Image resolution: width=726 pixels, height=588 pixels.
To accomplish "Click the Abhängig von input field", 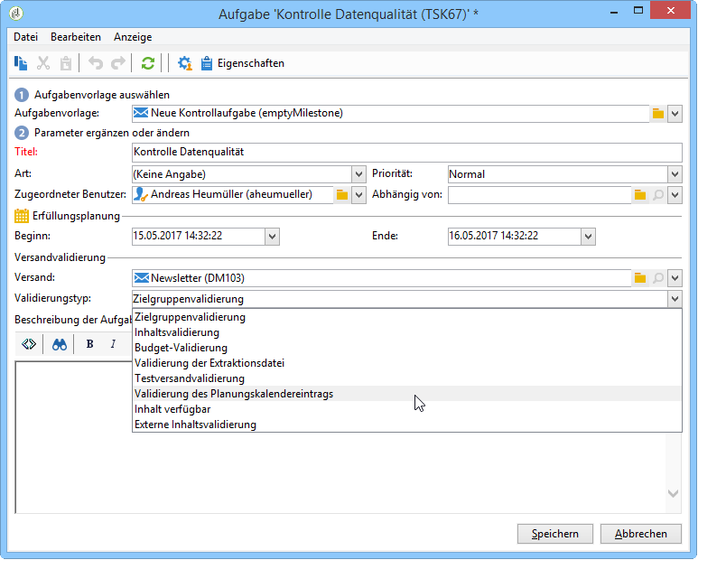I will [x=539, y=195].
